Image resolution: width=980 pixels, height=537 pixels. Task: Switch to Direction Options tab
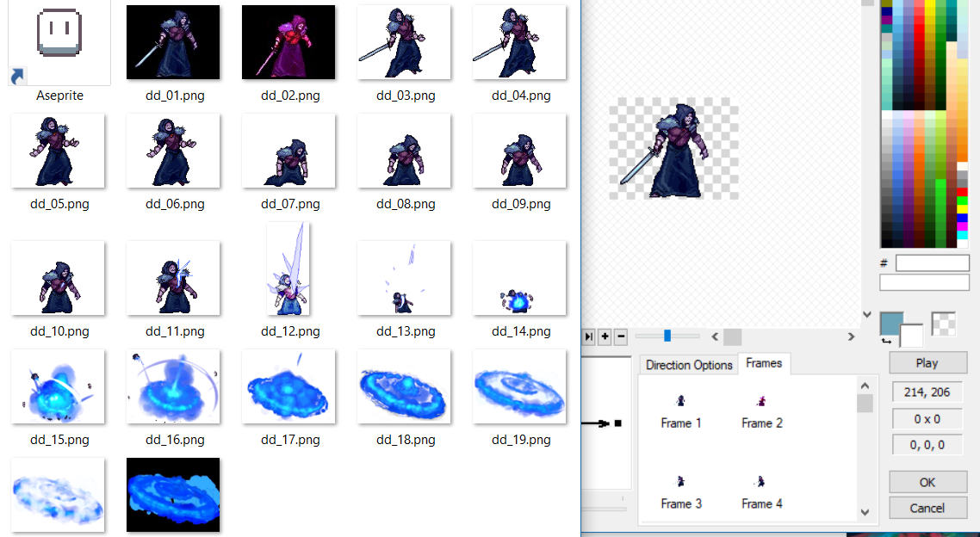click(688, 365)
